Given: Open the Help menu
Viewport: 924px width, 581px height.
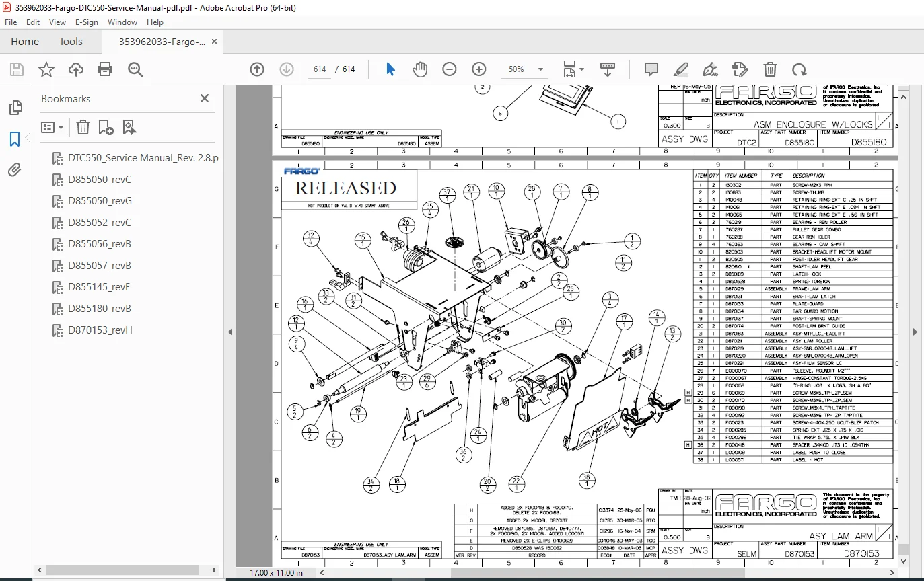Looking at the screenshot, I should [155, 22].
